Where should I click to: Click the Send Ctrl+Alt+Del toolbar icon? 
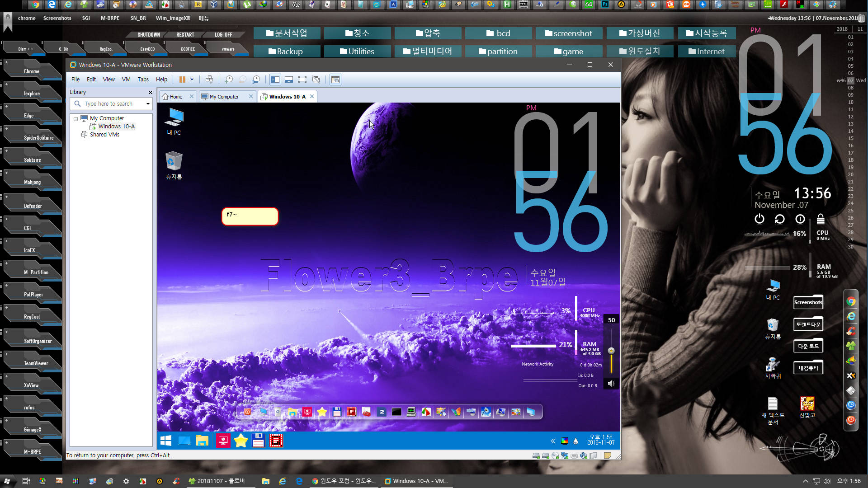click(x=209, y=80)
